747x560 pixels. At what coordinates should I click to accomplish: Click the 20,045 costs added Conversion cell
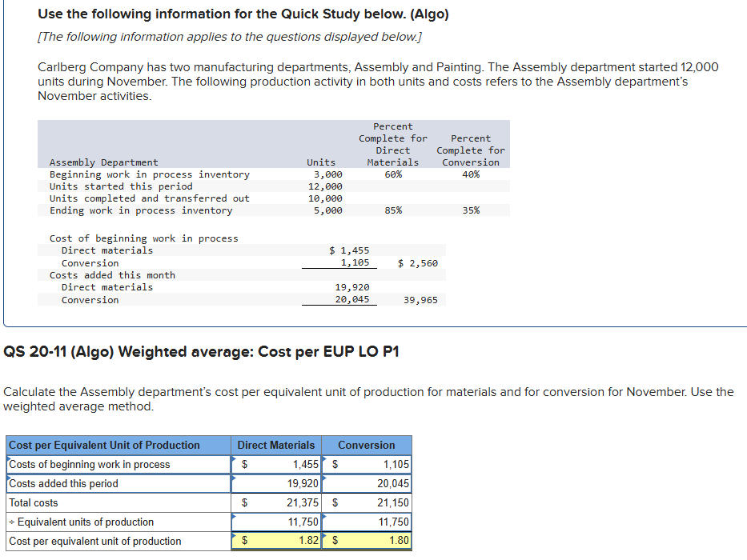(x=367, y=484)
